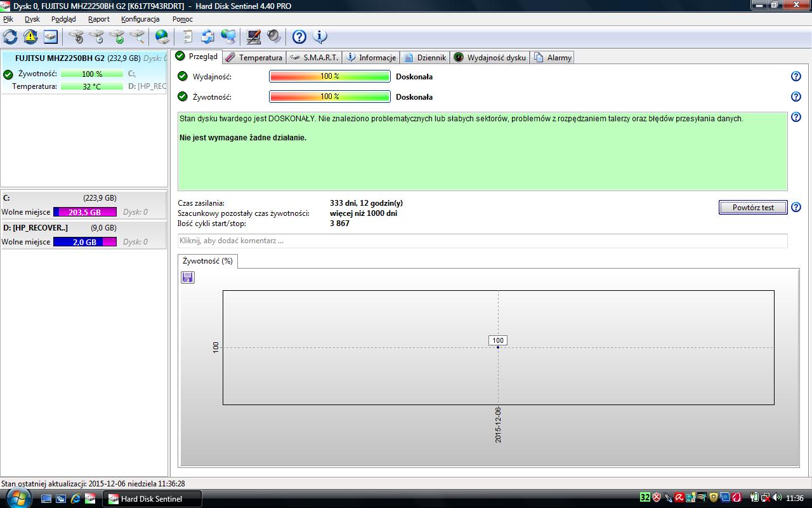This screenshot has width=812, height=508.
Task: Switch to the Temperatura tab
Action: pyautogui.click(x=254, y=57)
